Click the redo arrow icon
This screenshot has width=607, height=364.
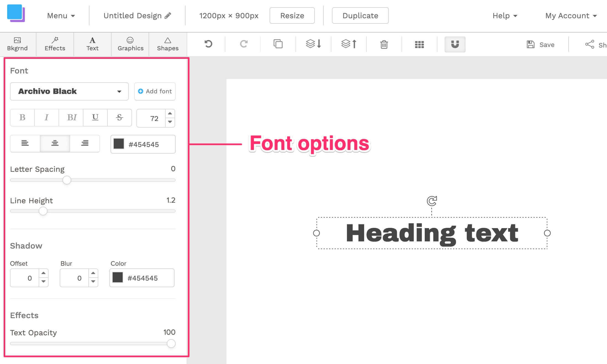pyautogui.click(x=244, y=44)
